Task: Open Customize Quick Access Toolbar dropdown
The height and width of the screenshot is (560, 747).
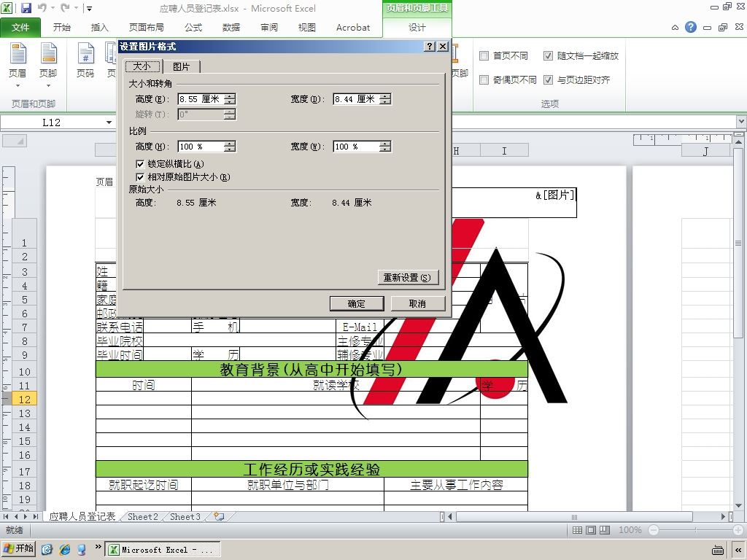Action: 88,8
